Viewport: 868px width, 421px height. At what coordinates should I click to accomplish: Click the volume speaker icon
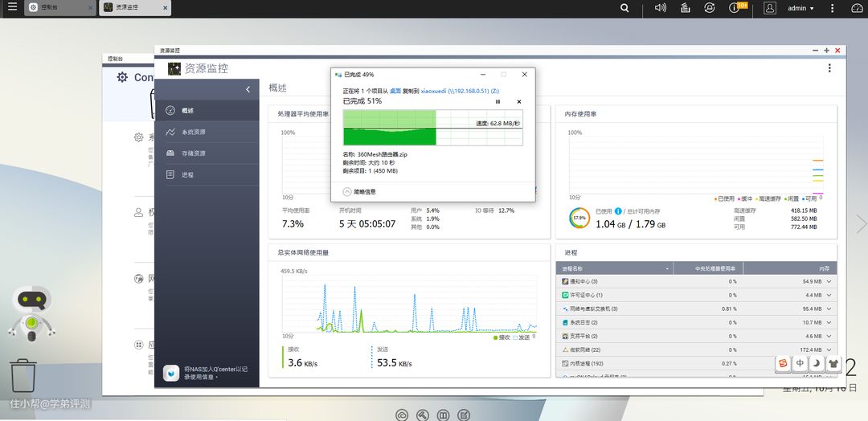pos(661,8)
